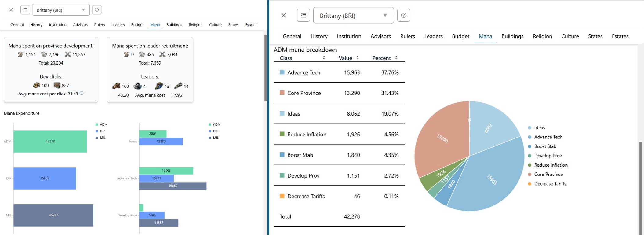Click the Advance Tech color swatch in table
The image size is (644, 236).
[x=282, y=72]
